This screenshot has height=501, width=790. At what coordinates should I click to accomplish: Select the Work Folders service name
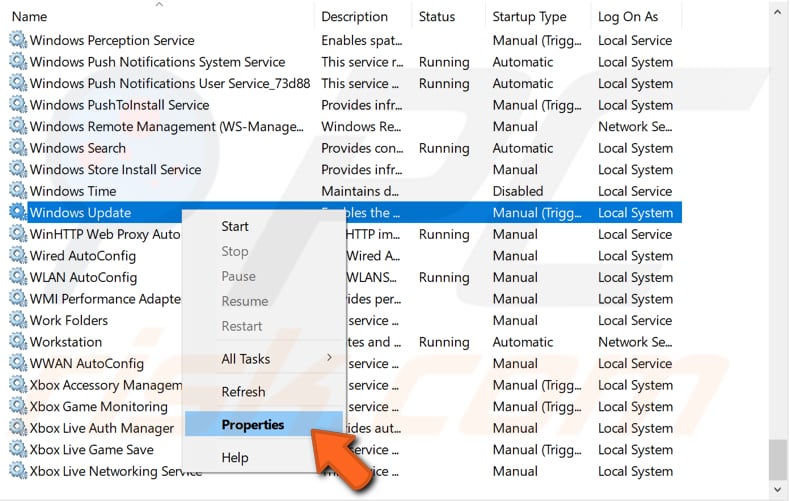pos(69,321)
